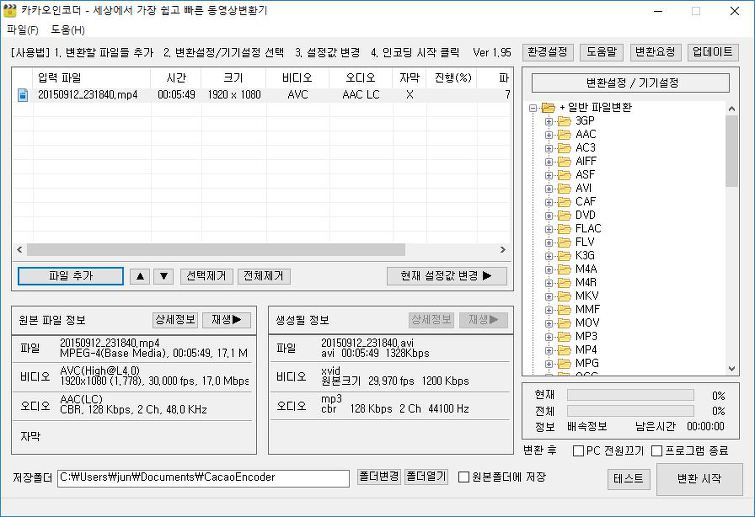Move selected file down with ▼ button

click(x=164, y=276)
